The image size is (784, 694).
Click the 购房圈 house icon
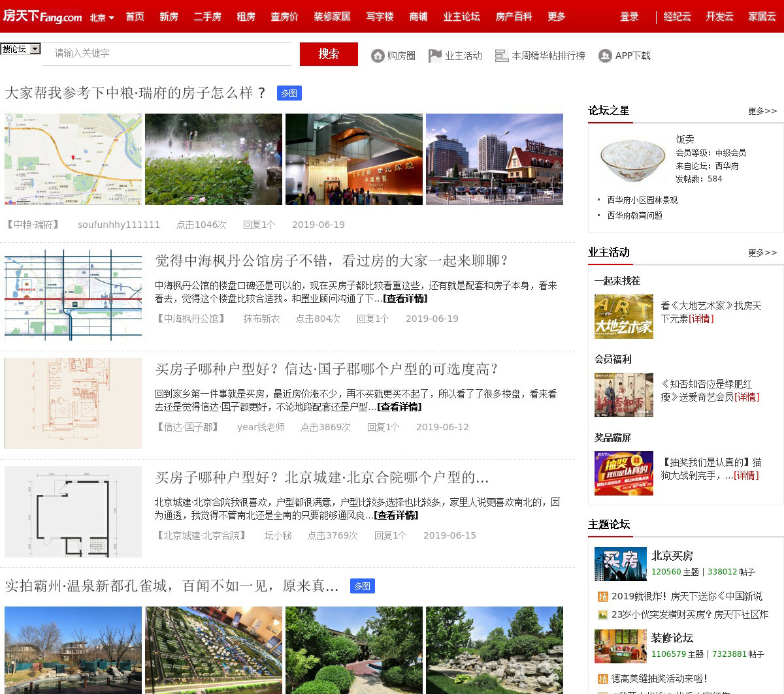(378, 56)
